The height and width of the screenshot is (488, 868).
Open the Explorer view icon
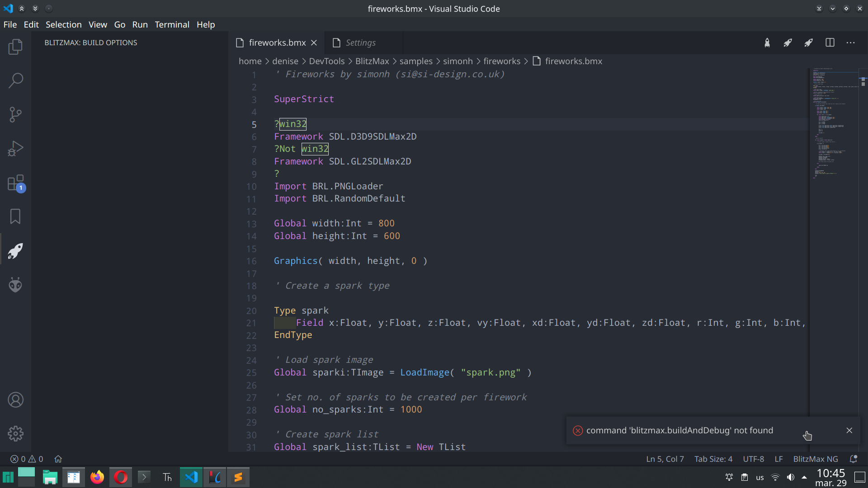coord(15,47)
